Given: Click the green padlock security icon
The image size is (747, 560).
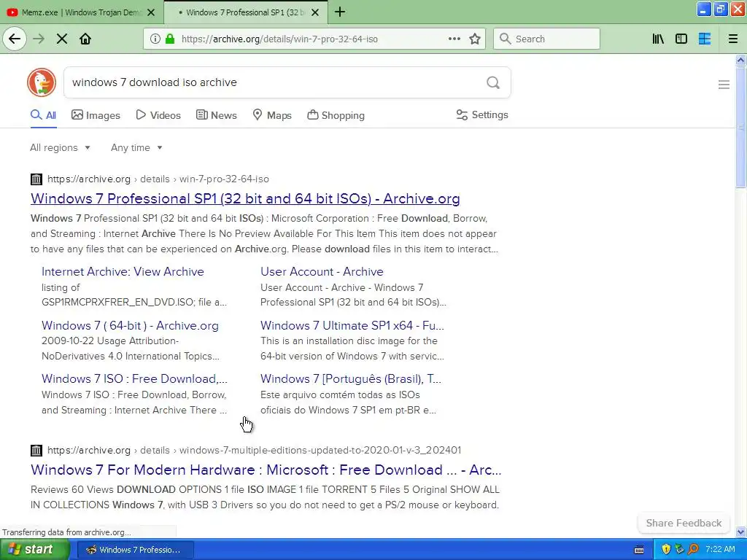Looking at the screenshot, I should click(169, 39).
